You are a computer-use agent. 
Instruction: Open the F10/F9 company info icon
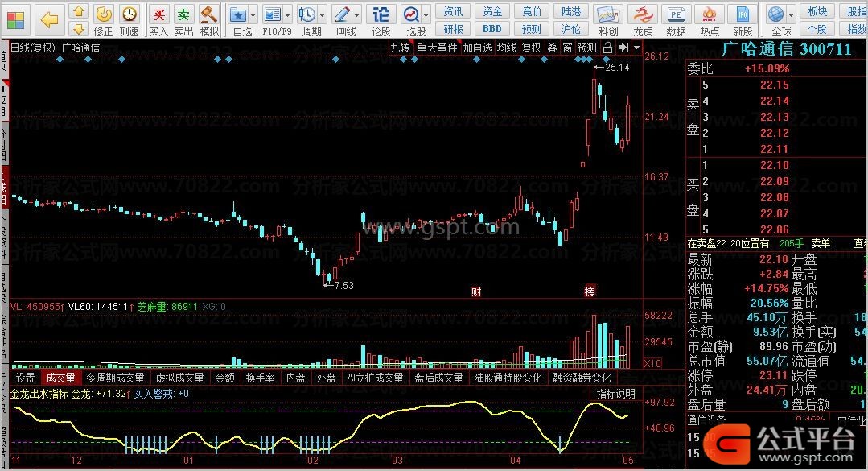(x=273, y=14)
